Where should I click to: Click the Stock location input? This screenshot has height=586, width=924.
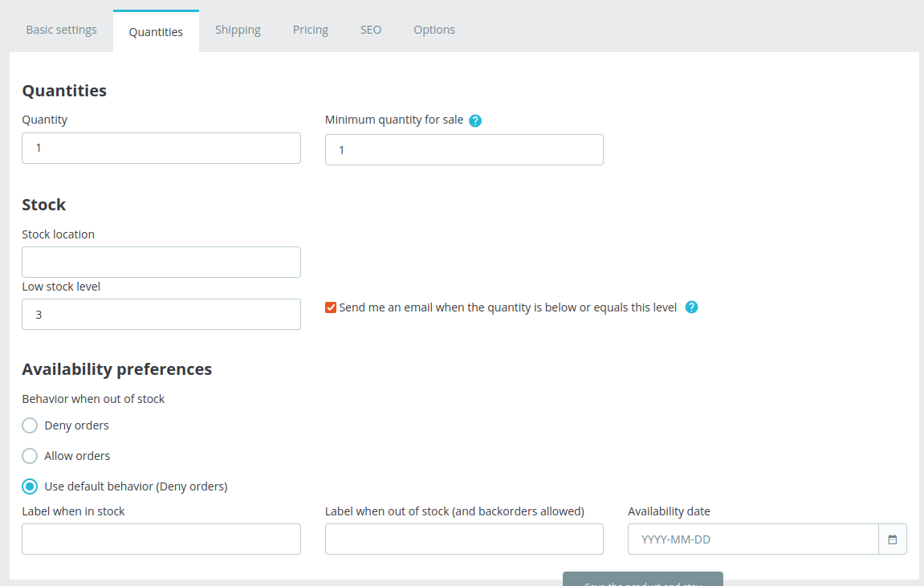click(161, 262)
